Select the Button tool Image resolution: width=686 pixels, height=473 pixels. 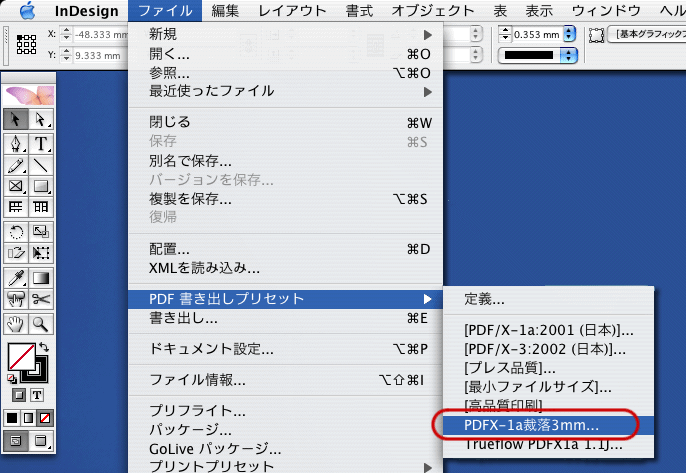(16, 299)
